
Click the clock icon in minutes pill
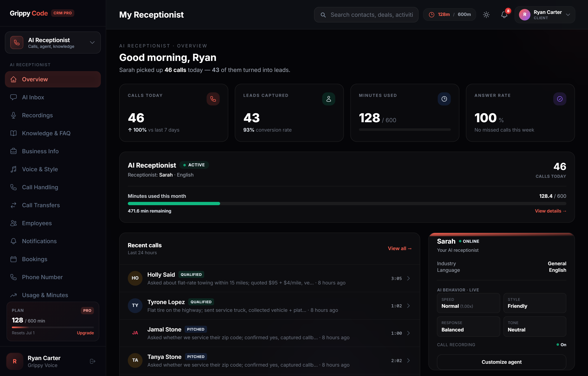click(431, 15)
